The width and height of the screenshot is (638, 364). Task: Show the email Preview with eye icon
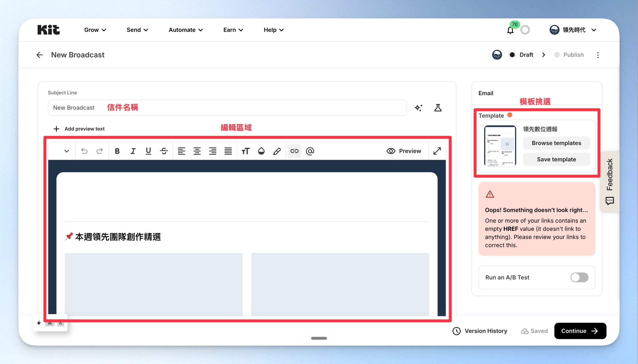(404, 151)
